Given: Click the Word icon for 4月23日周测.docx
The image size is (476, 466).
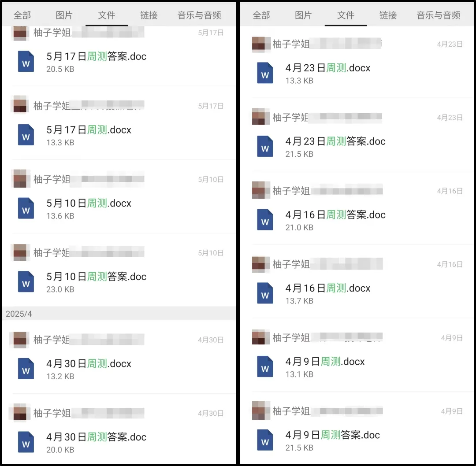Looking at the screenshot, I should 265,73.
